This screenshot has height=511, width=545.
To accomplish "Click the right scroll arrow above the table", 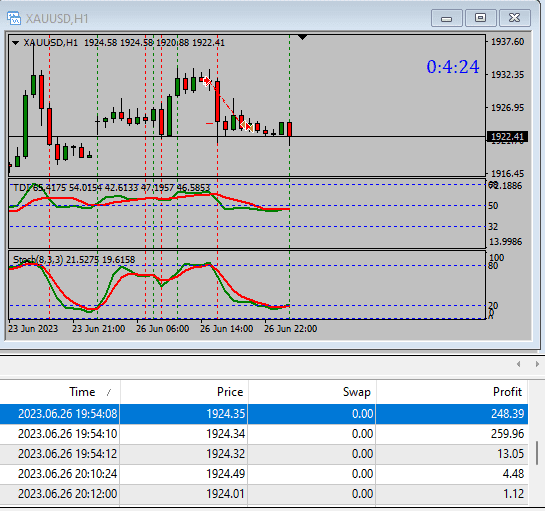I will click(x=537, y=364).
